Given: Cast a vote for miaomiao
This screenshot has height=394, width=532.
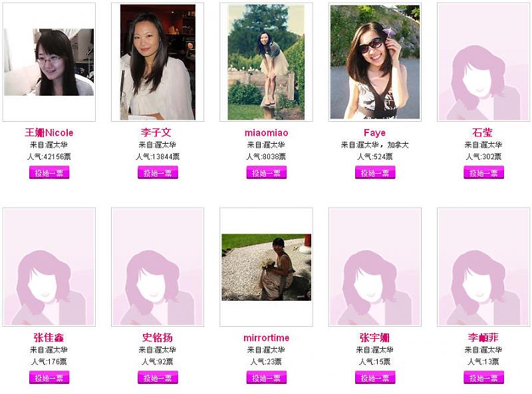Looking at the screenshot, I should click(267, 172).
